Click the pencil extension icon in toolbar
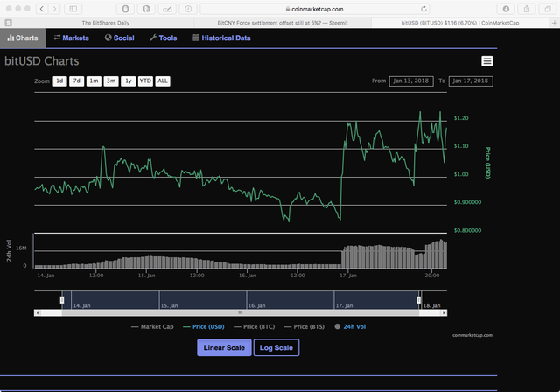 click(x=167, y=9)
